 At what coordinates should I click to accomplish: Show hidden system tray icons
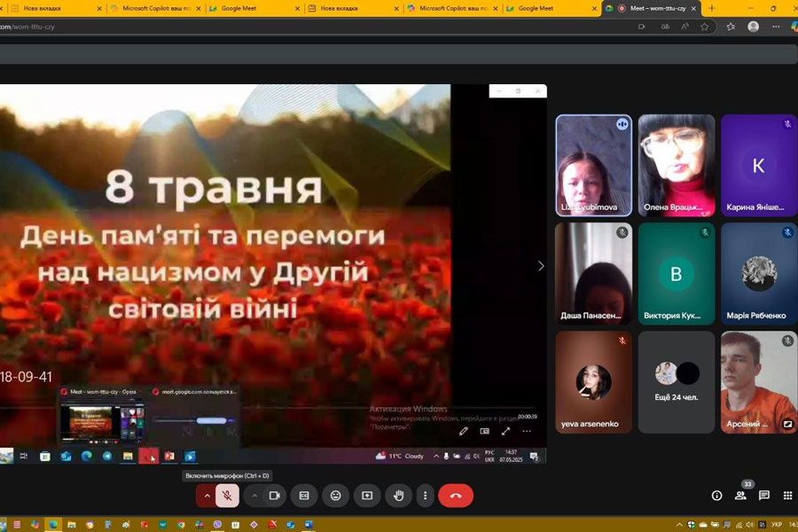[679, 524]
